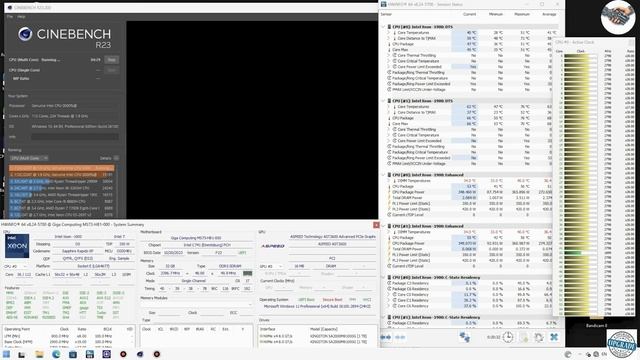Screen dimensions: 640x360
Task: Open the Help menu in Cinebench
Action: pos(21,17)
